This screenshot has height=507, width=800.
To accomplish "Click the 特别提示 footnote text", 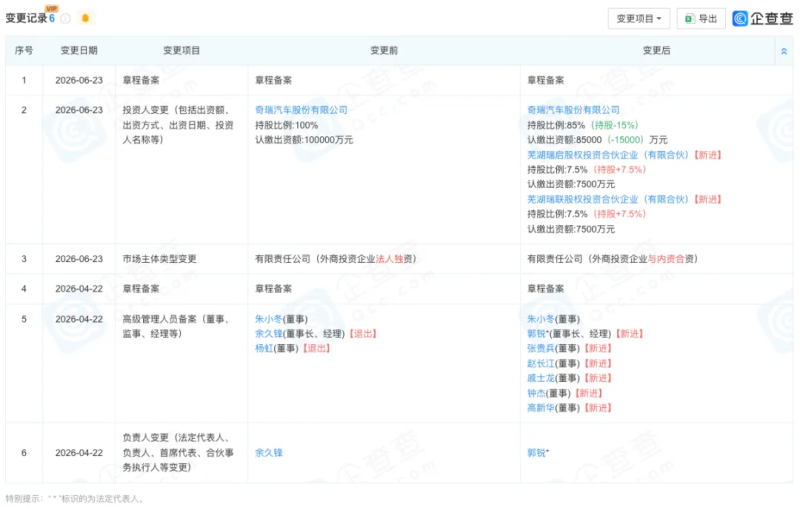I will click(75, 498).
